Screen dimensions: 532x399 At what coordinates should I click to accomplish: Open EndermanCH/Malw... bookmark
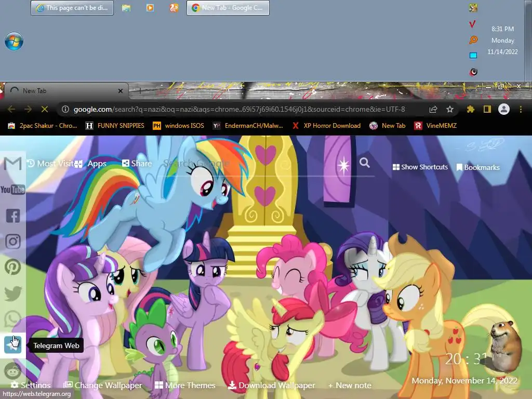click(248, 126)
